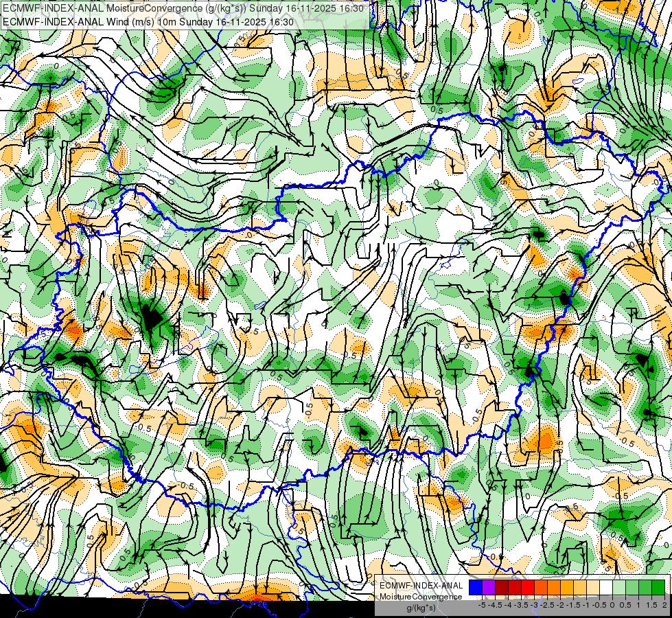672x618 pixels.
Task: Click the MoistureConvergence title line at top
Action: 183,8
